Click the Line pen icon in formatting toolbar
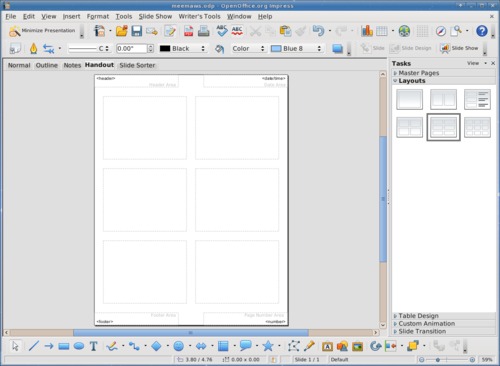 (33, 49)
